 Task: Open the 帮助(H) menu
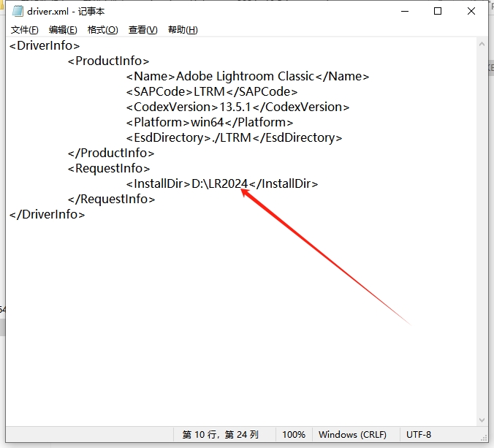coord(183,30)
